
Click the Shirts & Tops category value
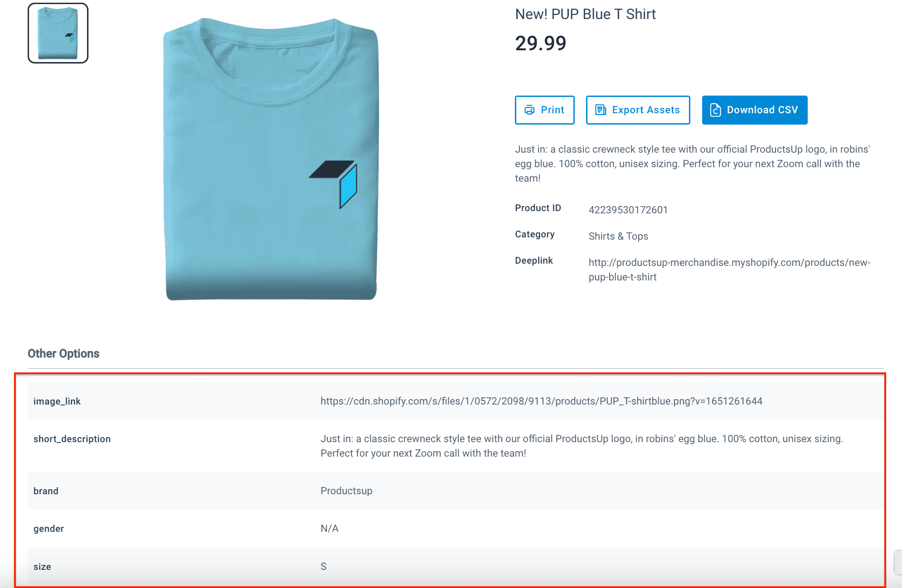618,236
